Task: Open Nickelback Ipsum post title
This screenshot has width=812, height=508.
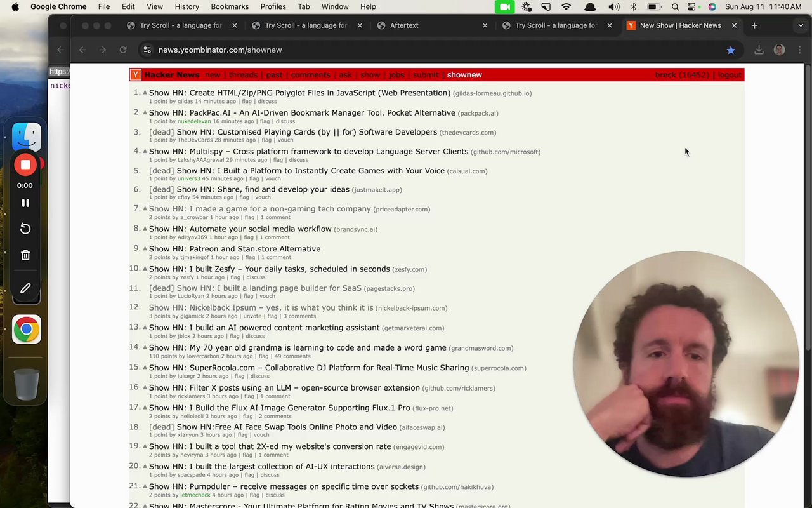Action: (261, 307)
